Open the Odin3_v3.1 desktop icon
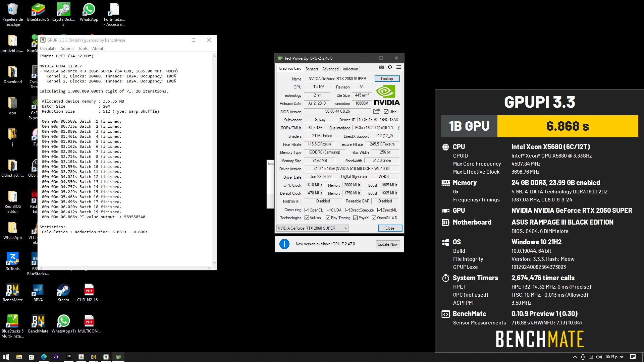The image size is (644, 362). coord(12,168)
